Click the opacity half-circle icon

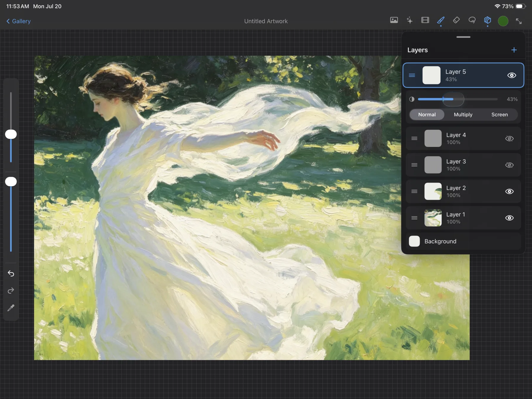(412, 99)
